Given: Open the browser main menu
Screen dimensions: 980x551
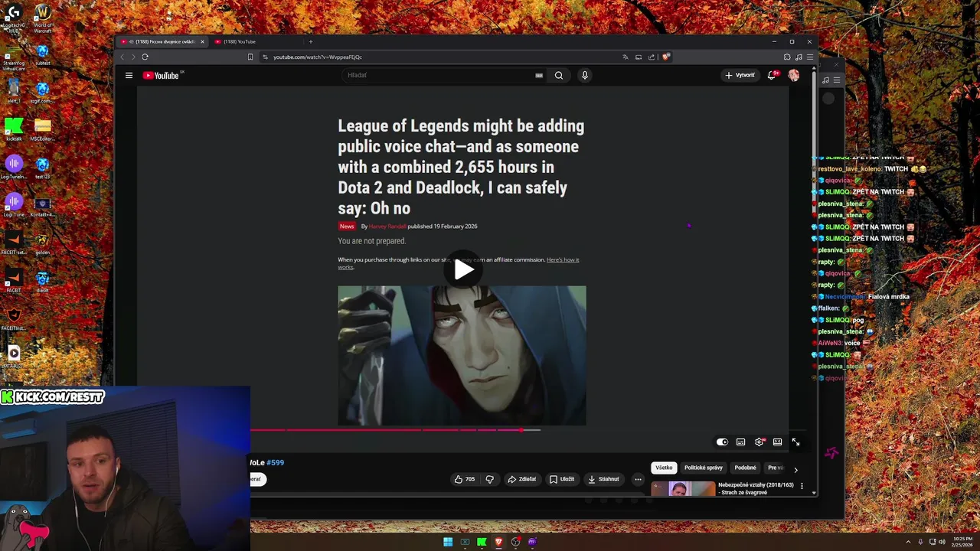Looking at the screenshot, I should 810,57.
